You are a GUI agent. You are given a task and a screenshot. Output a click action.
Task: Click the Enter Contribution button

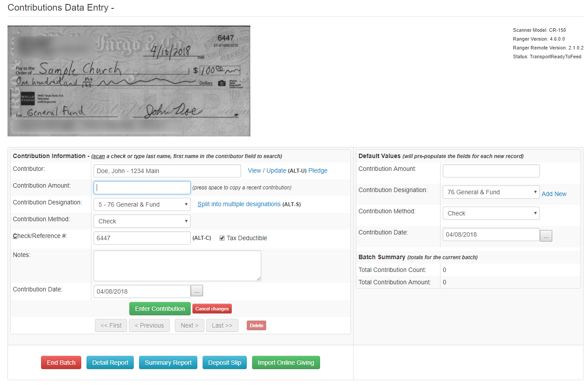160,308
